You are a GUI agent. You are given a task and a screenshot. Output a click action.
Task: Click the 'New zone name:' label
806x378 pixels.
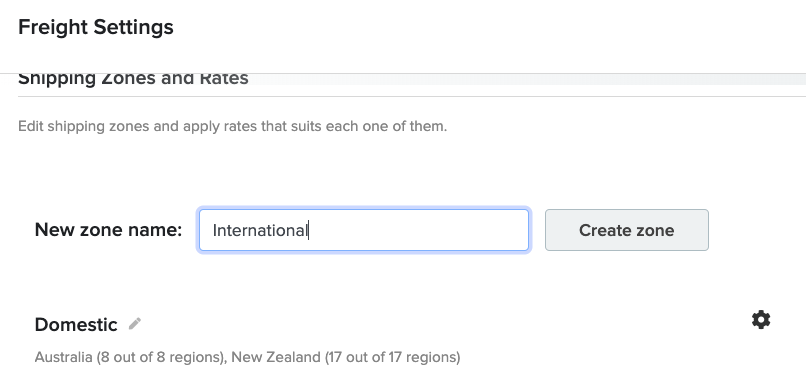coord(108,230)
